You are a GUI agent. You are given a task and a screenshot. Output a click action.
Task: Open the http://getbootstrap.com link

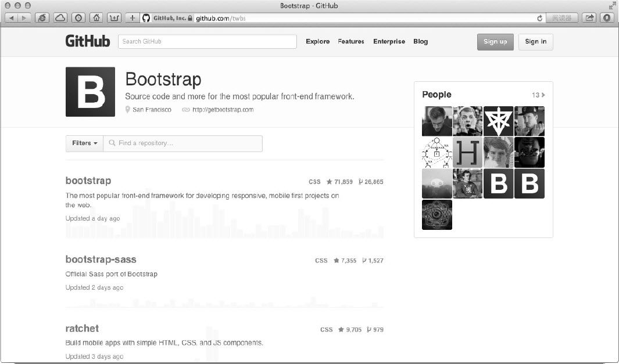[223, 110]
